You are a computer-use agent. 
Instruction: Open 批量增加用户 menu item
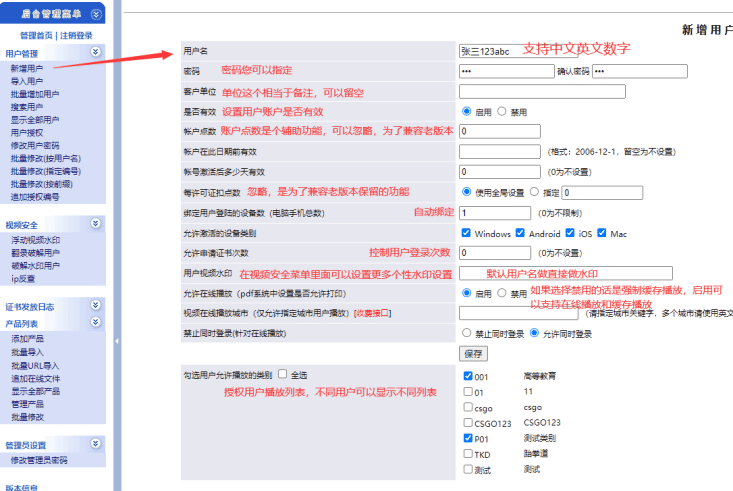(x=34, y=93)
